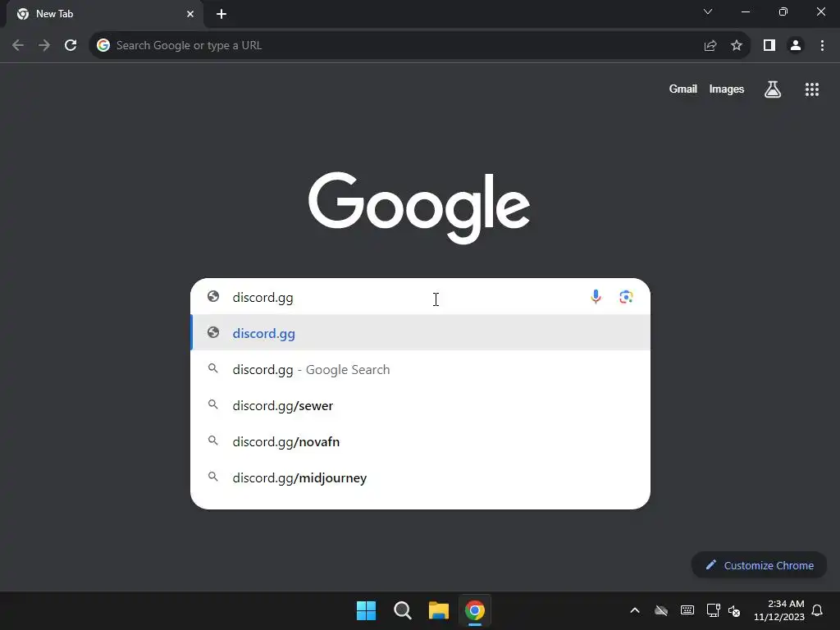Click the Chrome taskbar icon

tap(475, 610)
